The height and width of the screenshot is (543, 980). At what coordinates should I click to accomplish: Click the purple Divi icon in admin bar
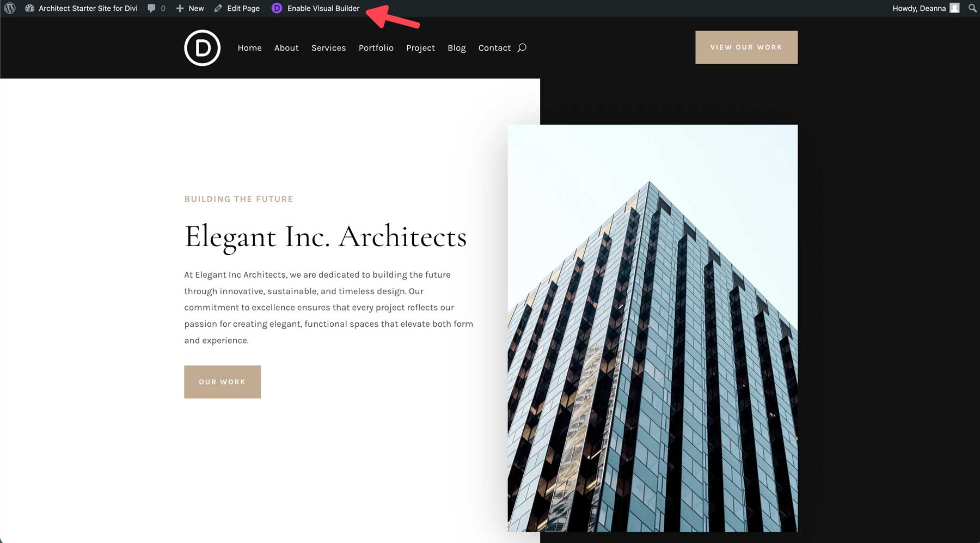click(x=277, y=8)
